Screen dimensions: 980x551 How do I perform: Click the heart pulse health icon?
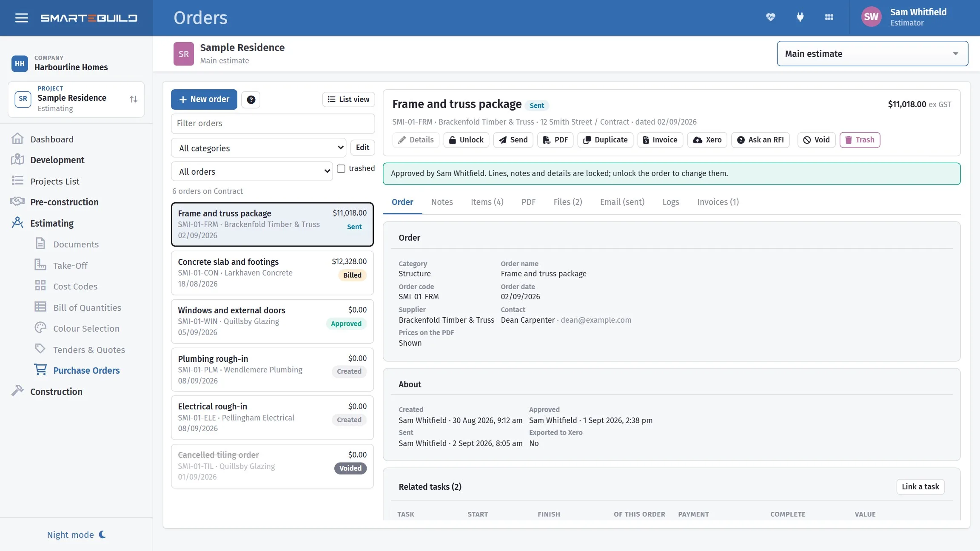coord(771,17)
